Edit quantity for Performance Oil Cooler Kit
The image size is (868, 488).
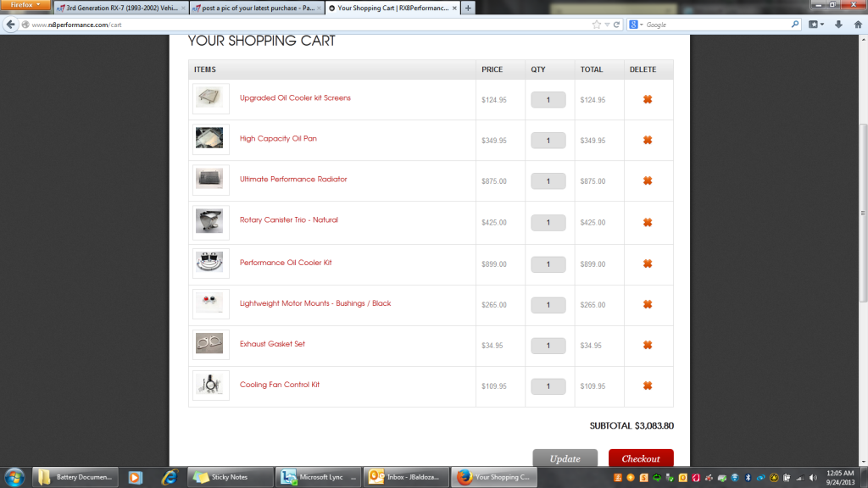click(548, 264)
